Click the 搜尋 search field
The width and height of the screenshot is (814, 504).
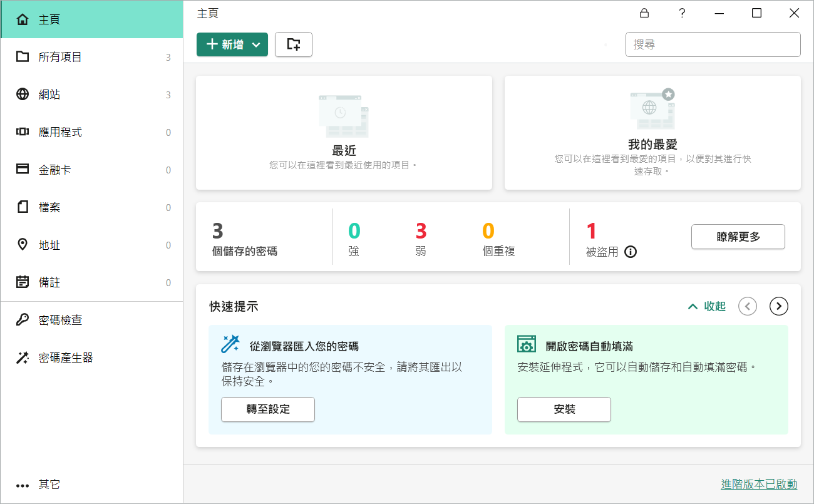pyautogui.click(x=713, y=44)
